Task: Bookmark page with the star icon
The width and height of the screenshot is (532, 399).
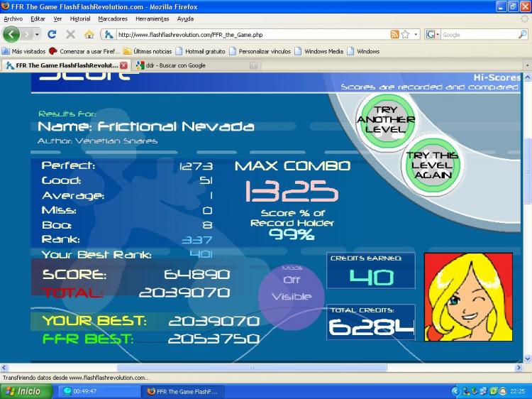Action: (405, 34)
